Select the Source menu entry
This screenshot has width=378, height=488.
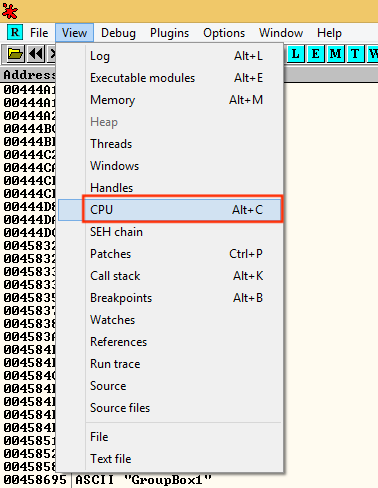click(x=170, y=386)
